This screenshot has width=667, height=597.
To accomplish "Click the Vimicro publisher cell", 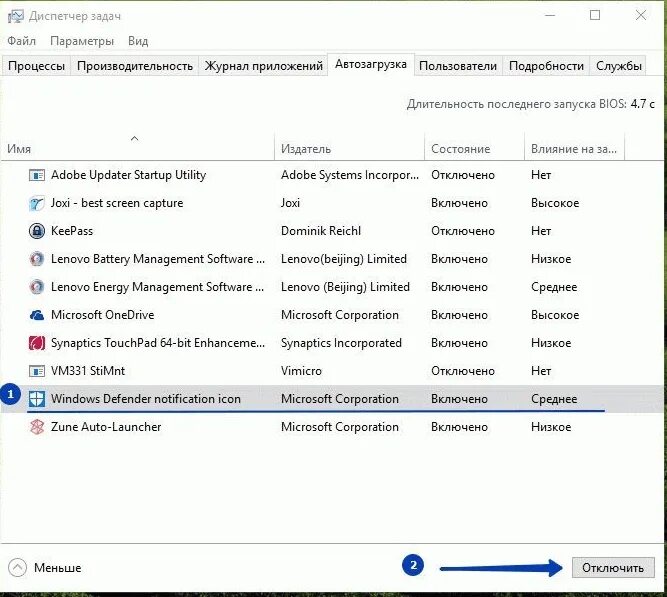I will coord(301,371).
